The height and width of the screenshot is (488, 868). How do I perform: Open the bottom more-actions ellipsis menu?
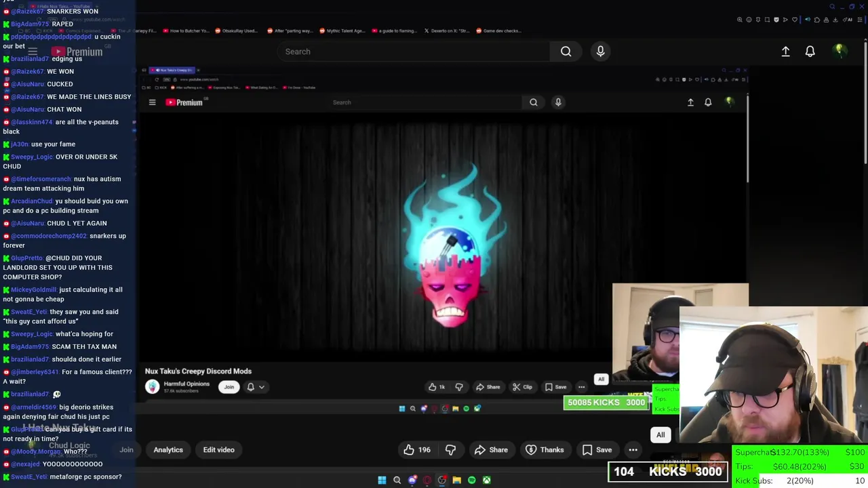[x=633, y=450]
